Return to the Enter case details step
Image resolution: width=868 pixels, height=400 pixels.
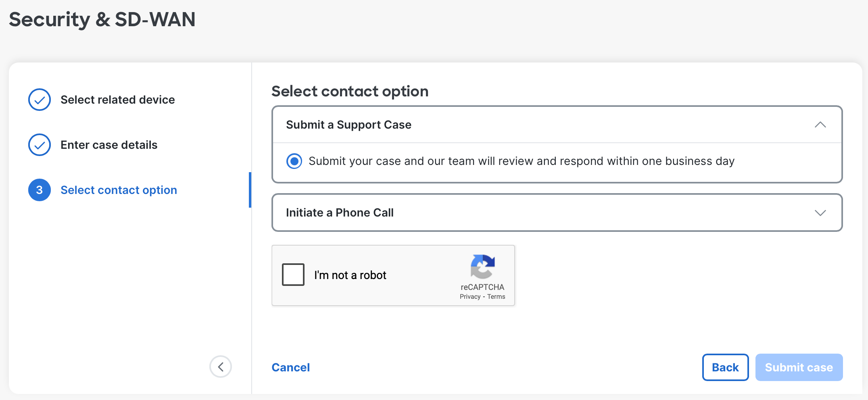click(x=109, y=145)
